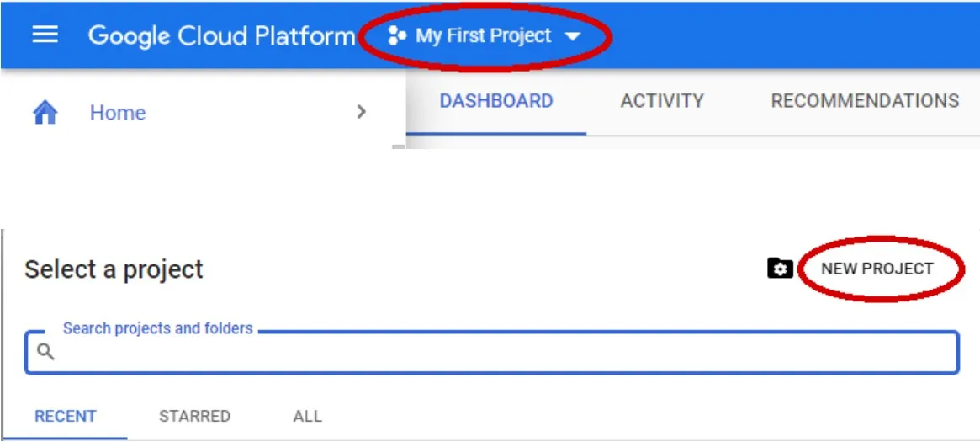Switch to the ACTIVITY tab

point(662,101)
